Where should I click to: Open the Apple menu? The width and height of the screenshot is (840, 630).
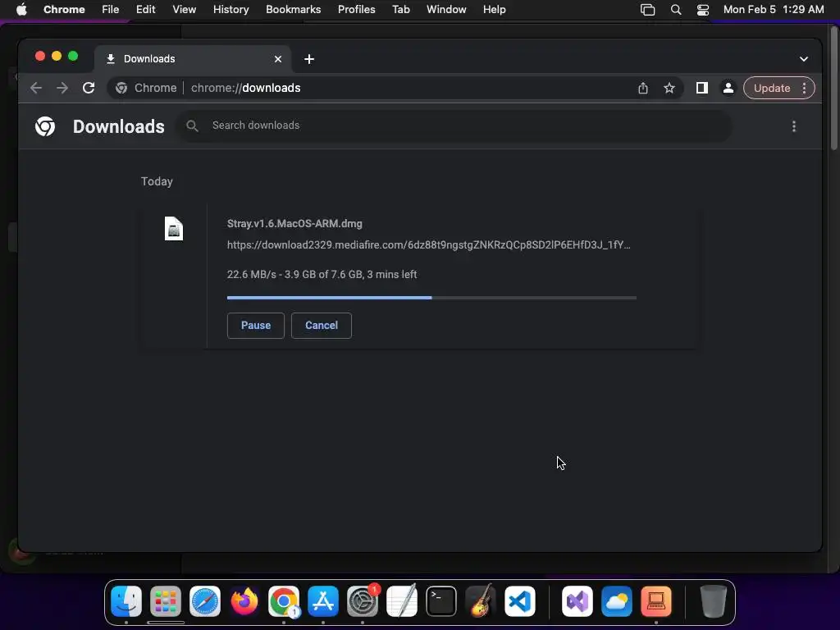coord(21,10)
